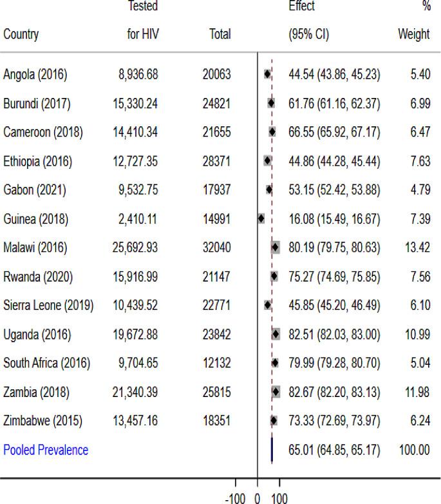Click the Malawi (2016) forest plot marker

pyautogui.click(x=276, y=247)
